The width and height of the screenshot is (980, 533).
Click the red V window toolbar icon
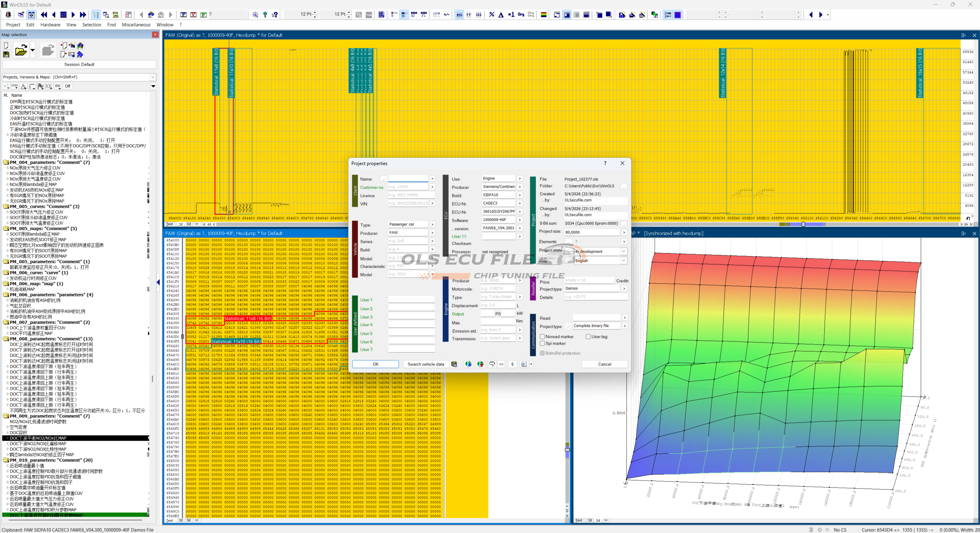(x=194, y=15)
